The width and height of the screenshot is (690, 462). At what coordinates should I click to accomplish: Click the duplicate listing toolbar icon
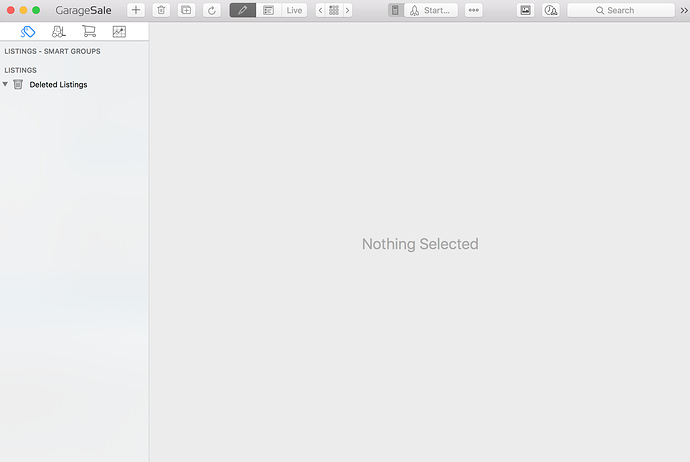(x=186, y=10)
